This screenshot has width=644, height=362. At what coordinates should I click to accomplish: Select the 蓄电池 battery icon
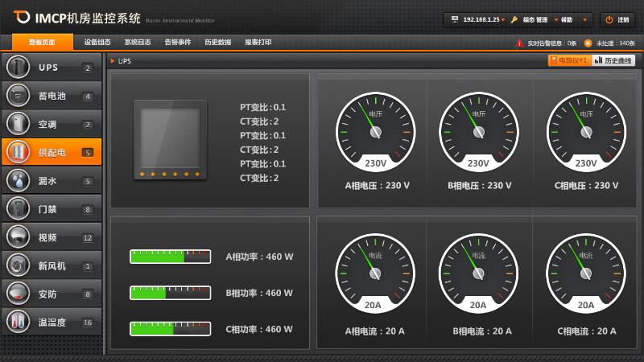point(18,96)
